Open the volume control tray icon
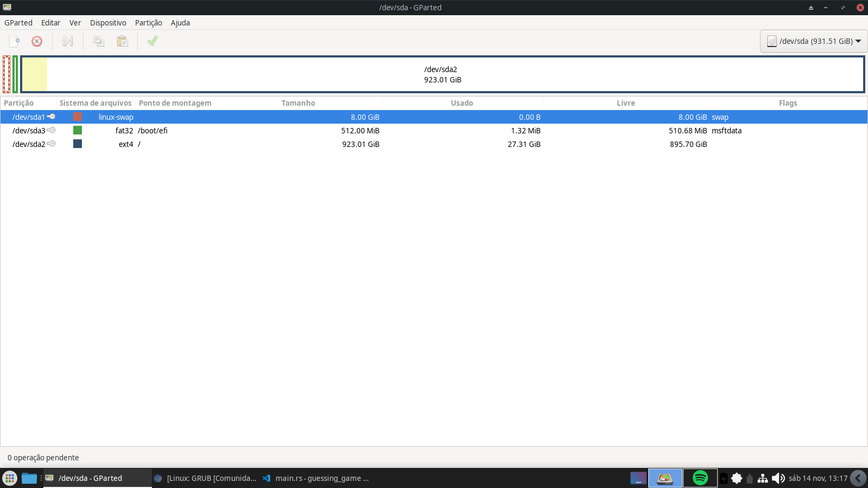 [778, 478]
